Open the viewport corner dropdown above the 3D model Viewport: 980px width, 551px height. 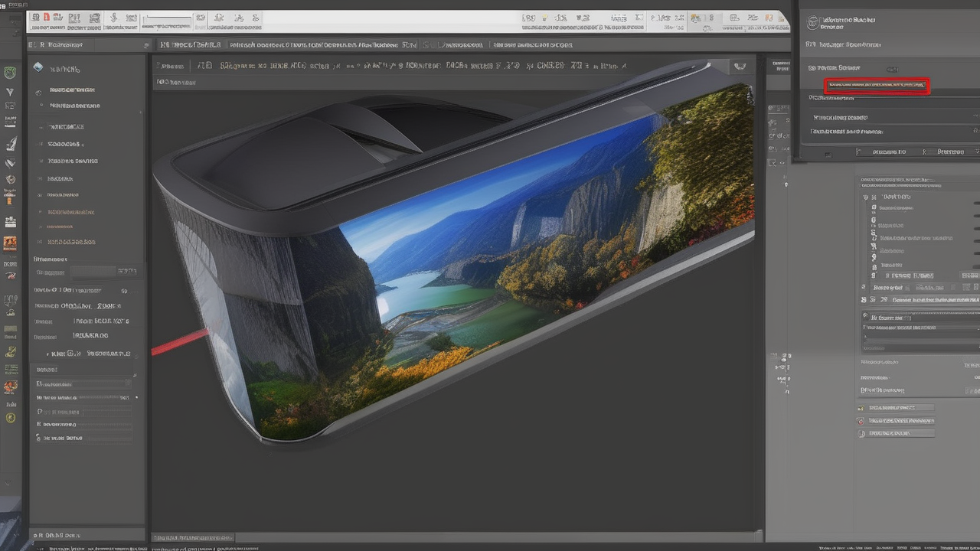740,67
